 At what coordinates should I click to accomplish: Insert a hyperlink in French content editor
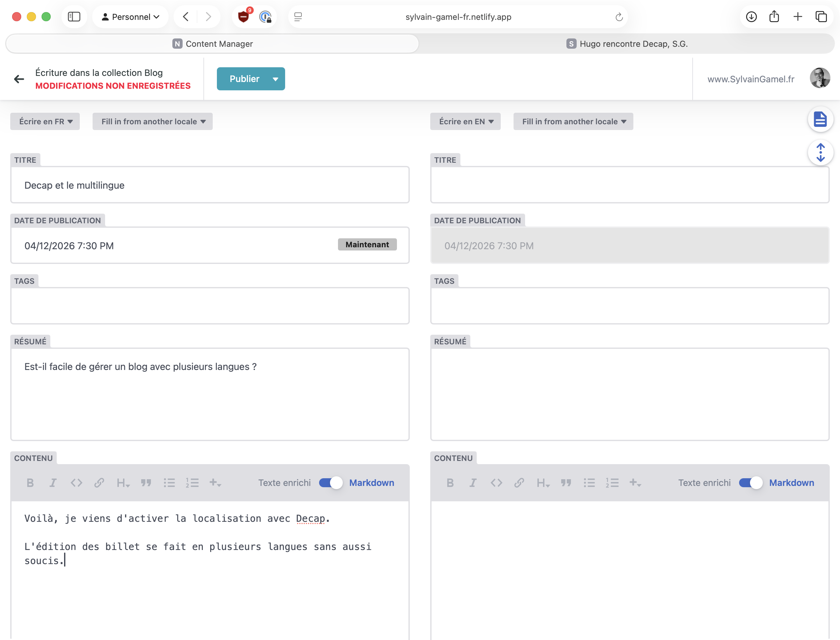[99, 483]
